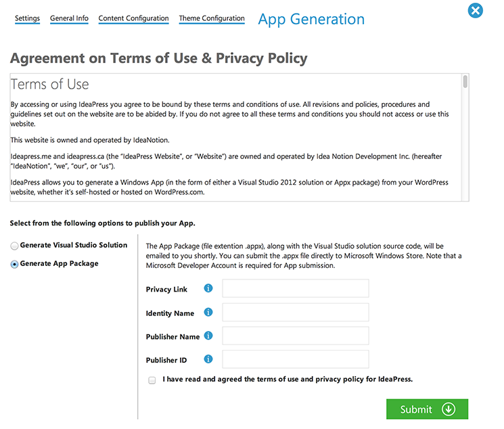This screenshot has width=504, height=429.
Task: Check the agreed terms of use checkbox
Action: (x=152, y=380)
